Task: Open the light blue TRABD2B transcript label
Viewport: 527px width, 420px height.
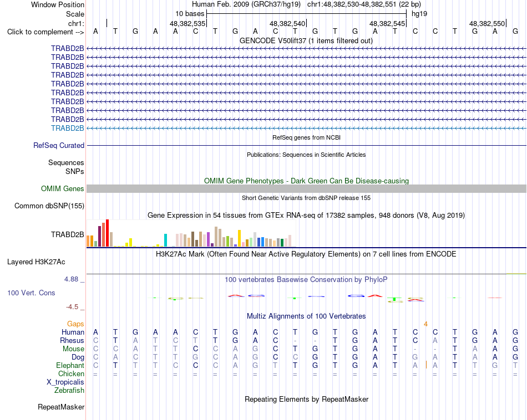Action: (67, 128)
